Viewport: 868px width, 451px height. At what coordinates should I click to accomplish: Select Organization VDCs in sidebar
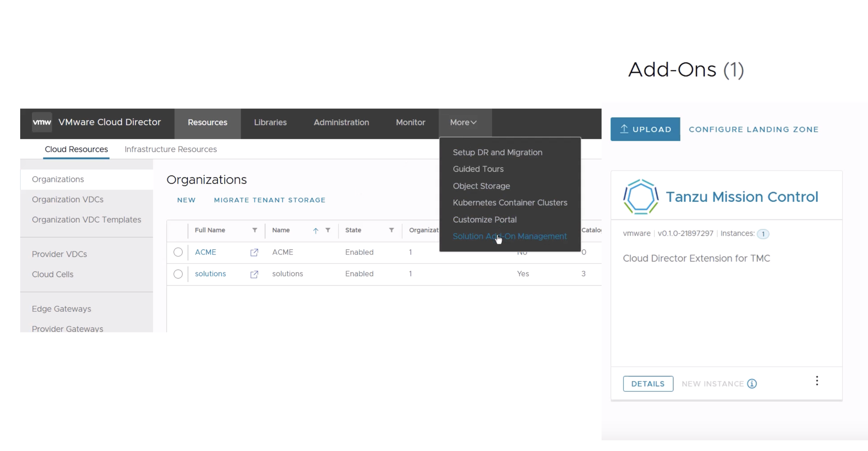(x=68, y=200)
